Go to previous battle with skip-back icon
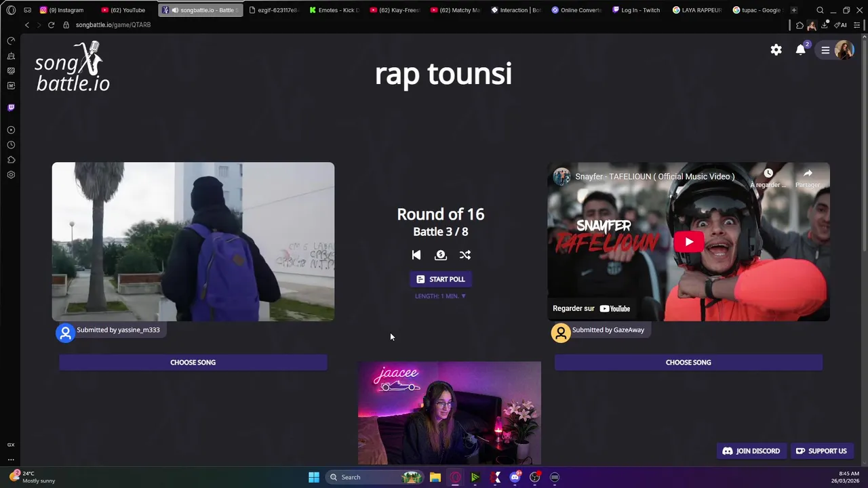The width and height of the screenshot is (868, 488). (416, 255)
